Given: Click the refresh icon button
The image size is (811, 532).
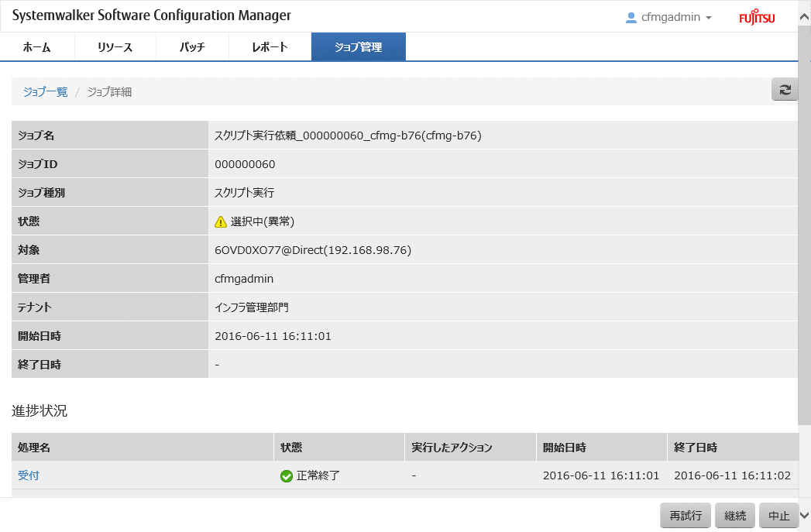Looking at the screenshot, I should coord(785,90).
